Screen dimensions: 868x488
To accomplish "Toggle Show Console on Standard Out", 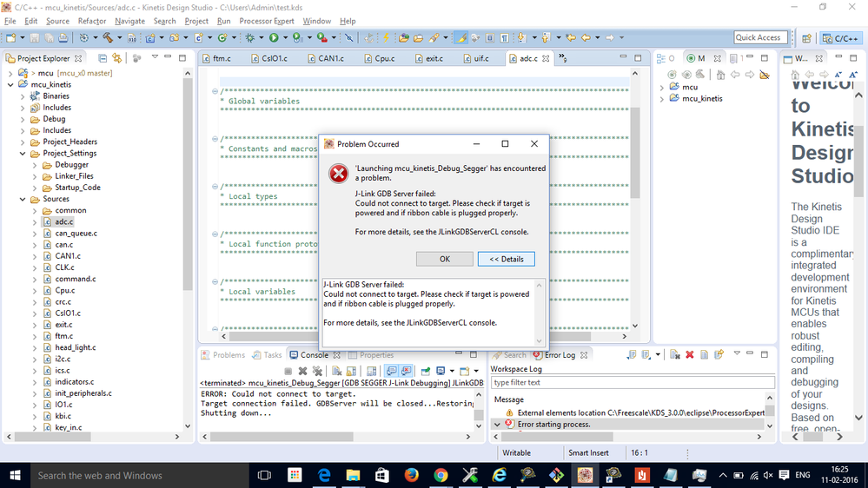I will point(391,371).
